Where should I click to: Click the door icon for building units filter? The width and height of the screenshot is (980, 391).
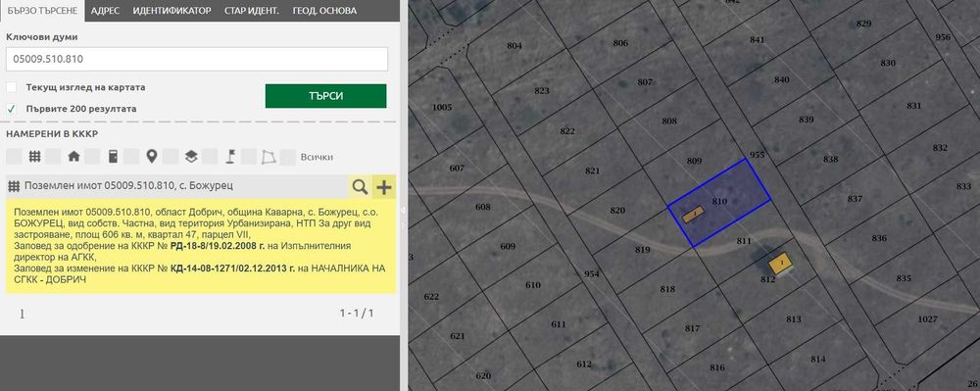113,157
